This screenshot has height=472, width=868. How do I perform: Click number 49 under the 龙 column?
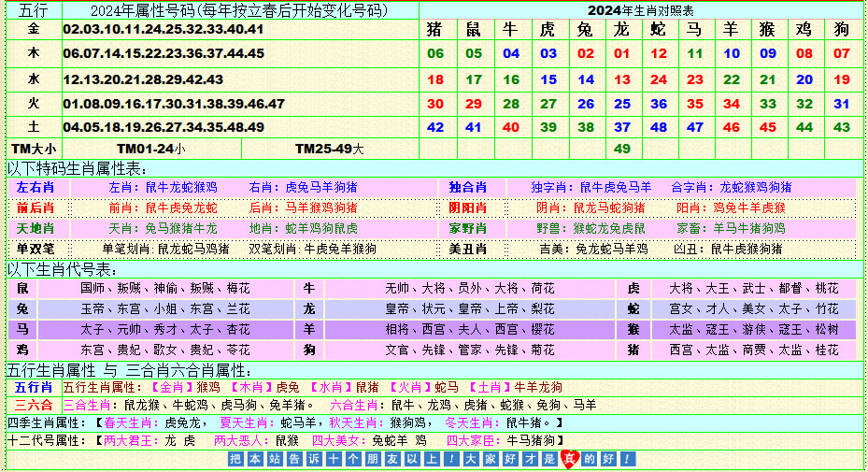tap(622, 149)
